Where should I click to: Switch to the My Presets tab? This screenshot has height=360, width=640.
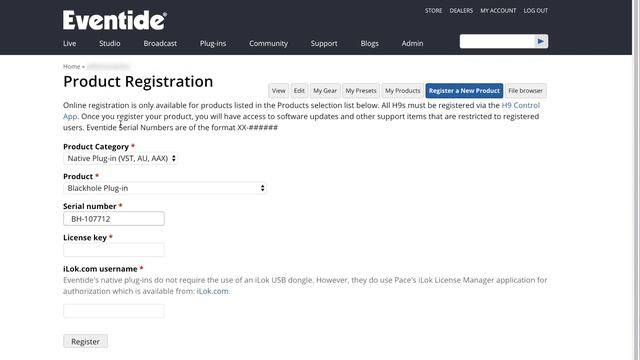361,91
